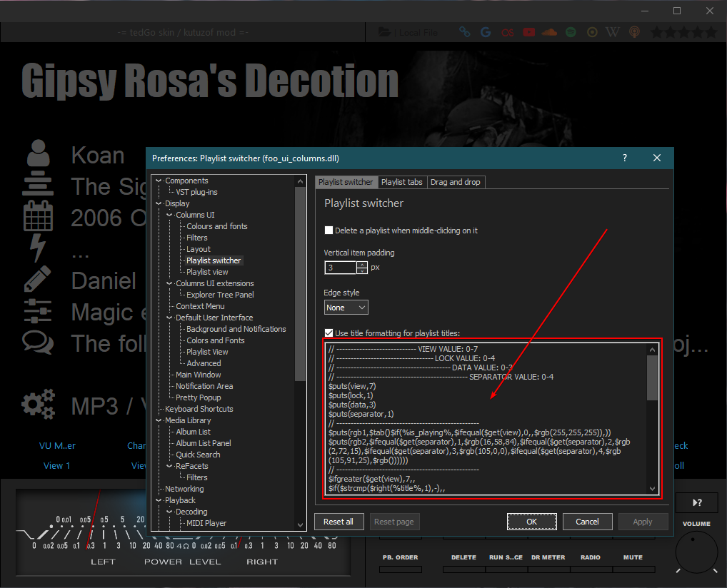This screenshot has width=727, height=588.
Task: Collapse the Display tree node
Action: (159, 203)
